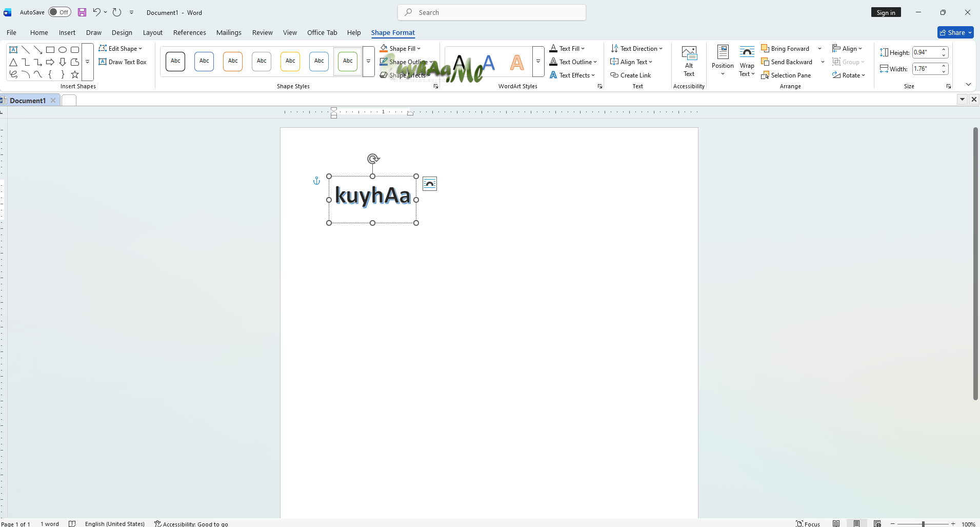
Task: Click the Undo arrow icon
Action: (96, 12)
